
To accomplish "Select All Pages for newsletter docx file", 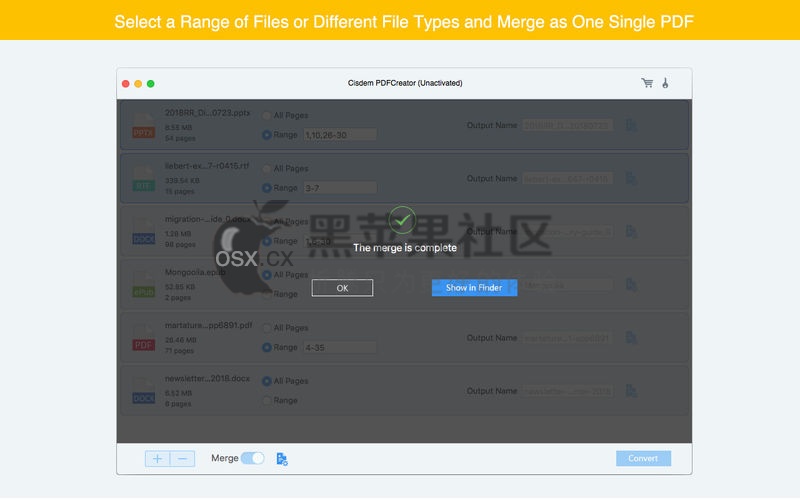I will click(266, 381).
